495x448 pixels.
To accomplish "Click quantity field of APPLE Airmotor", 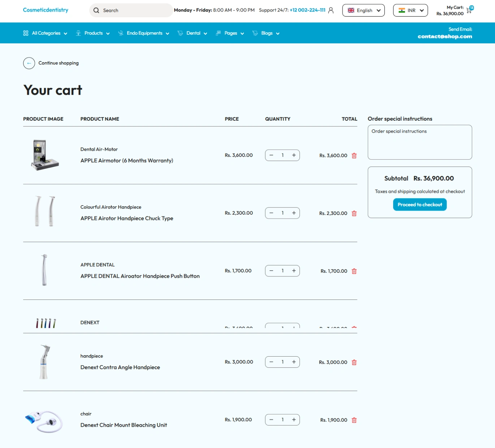I will click(x=283, y=155).
